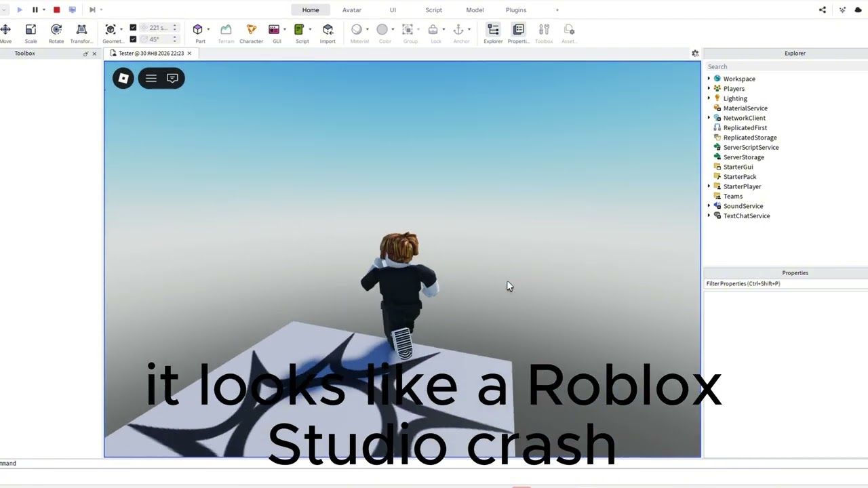
Task: Select the Transform tool
Action: [x=81, y=33]
